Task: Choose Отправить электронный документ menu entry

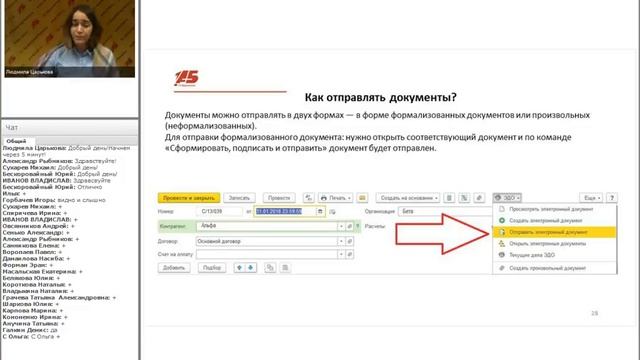Action: (555, 232)
